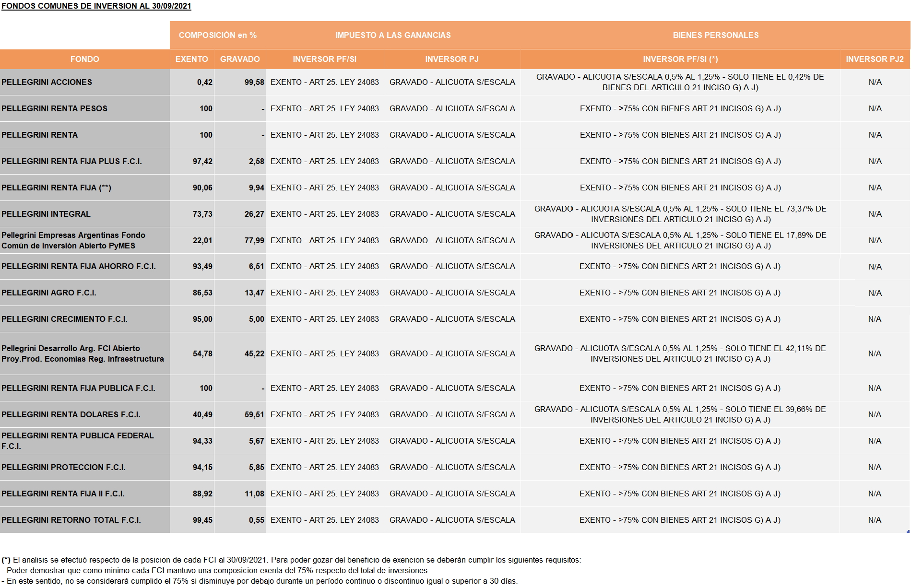Click the gravado value '9,94'

pyautogui.click(x=257, y=188)
